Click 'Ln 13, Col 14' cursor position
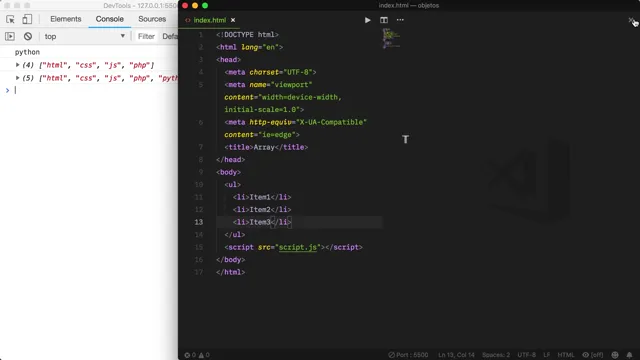The image size is (640, 360). (456, 355)
